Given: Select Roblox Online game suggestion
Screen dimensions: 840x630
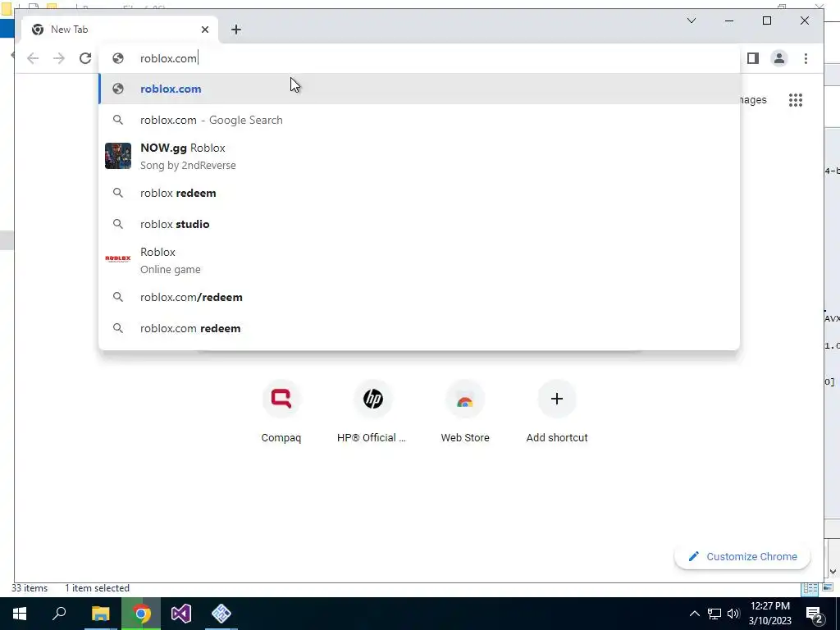Looking at the screenshot, I should [419, 260].
